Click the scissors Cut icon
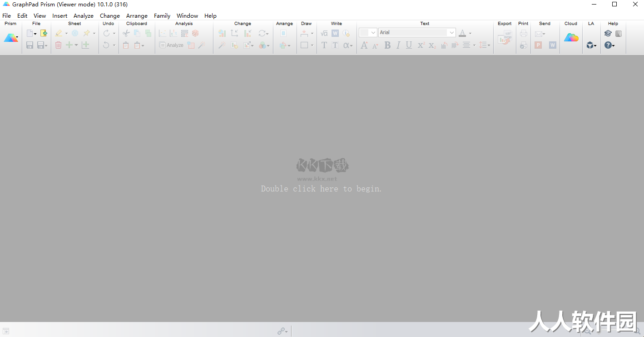644x337 pixels. pyautogui.click(x=126, y=33)
